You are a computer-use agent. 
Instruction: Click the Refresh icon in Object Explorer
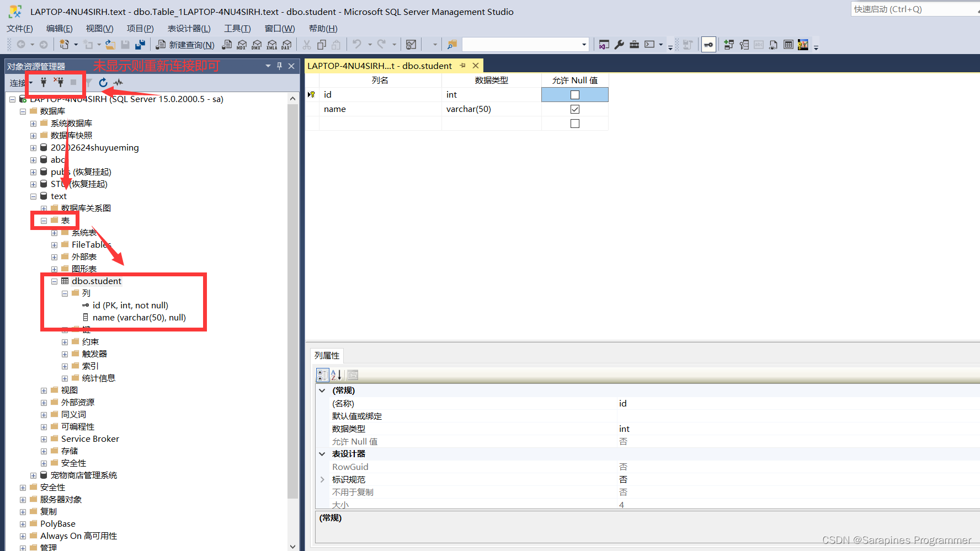[x=103, y=82]
